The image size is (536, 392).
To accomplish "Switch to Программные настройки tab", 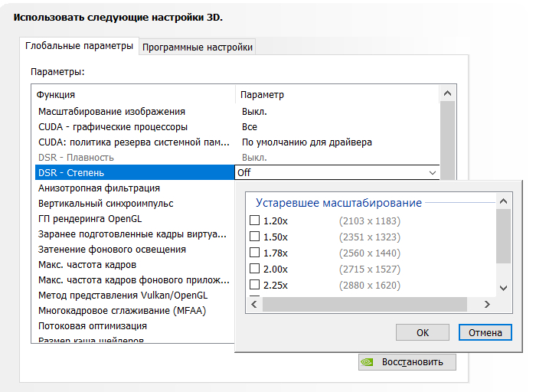I will pyautogui.click(x=198, y=47).
